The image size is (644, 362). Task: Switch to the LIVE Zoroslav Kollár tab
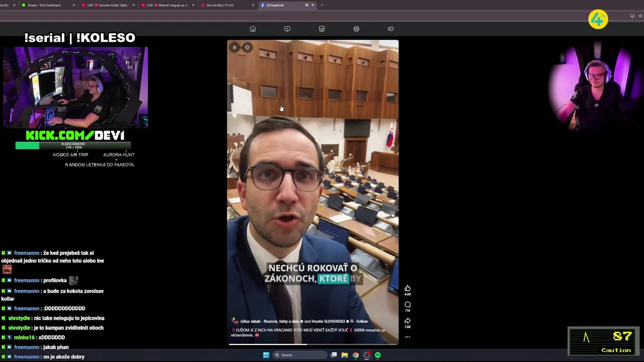pos(108,5)
